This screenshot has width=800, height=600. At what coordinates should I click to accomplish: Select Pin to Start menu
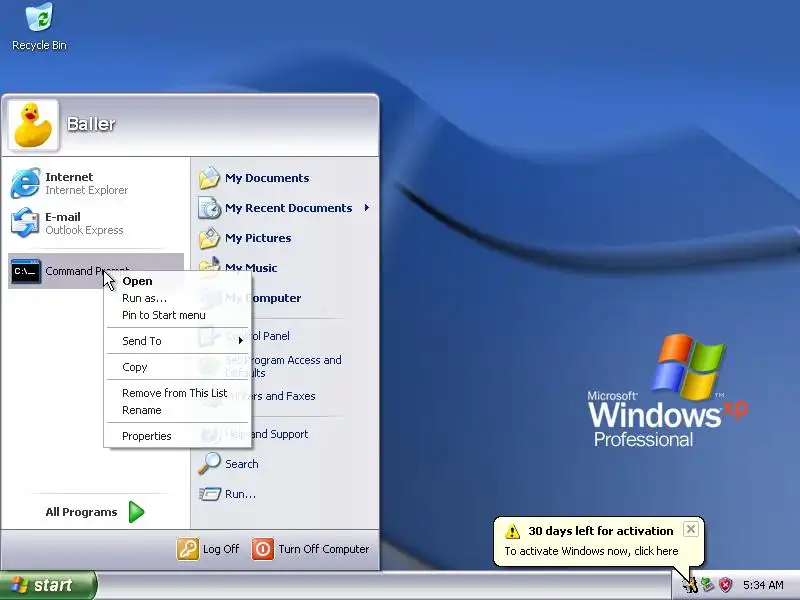[177, 315]
